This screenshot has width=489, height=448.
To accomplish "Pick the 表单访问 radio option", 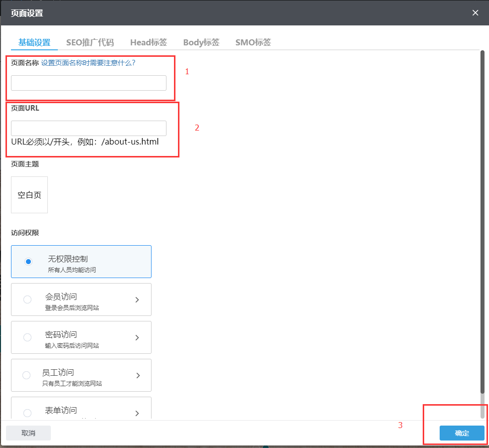I will click(27, 413).
